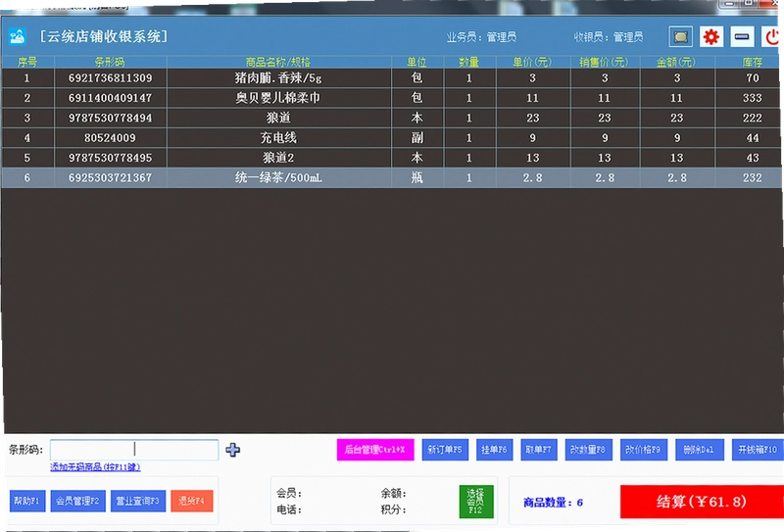784x532 pixels.
Task: Click the green select member F12 button
Action: coord(476,502)
